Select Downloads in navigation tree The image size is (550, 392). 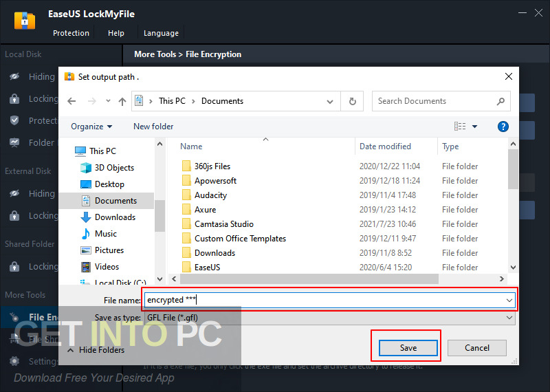click(x=108, y=217)
